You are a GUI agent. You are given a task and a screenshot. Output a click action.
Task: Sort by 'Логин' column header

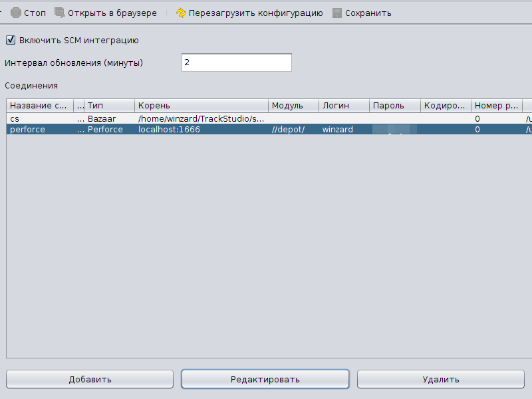point(344,106)
